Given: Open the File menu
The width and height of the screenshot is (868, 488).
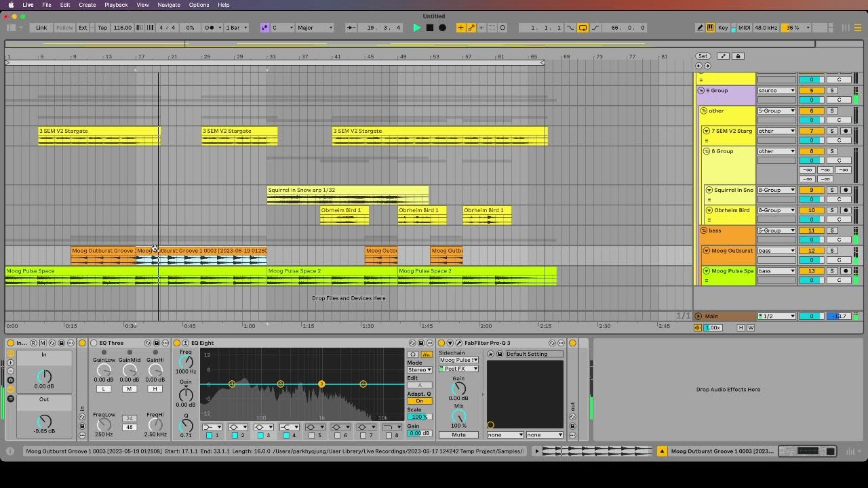Looking at the screenshot, I should [47, 5].
